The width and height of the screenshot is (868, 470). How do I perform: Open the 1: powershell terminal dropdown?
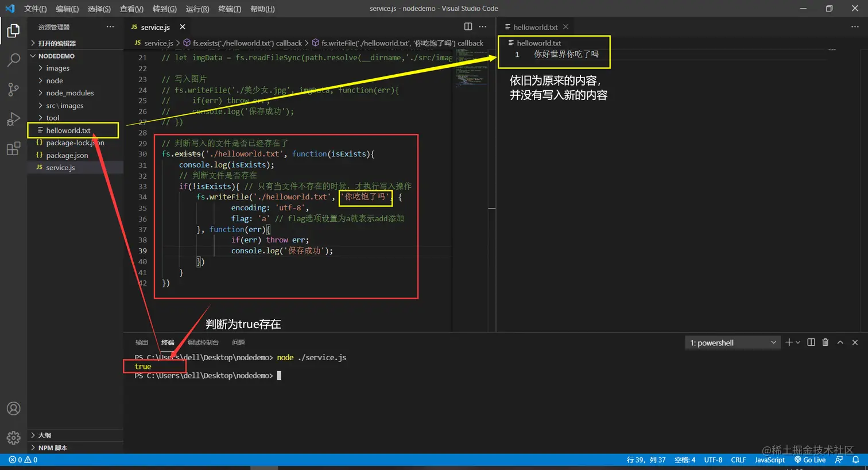(733, 343)
